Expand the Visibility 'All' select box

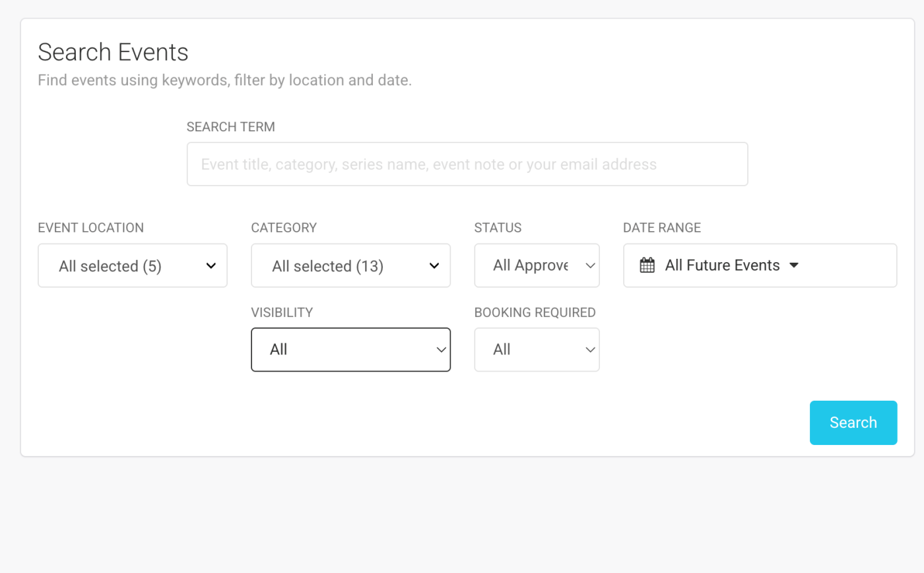tap(350, 350)
